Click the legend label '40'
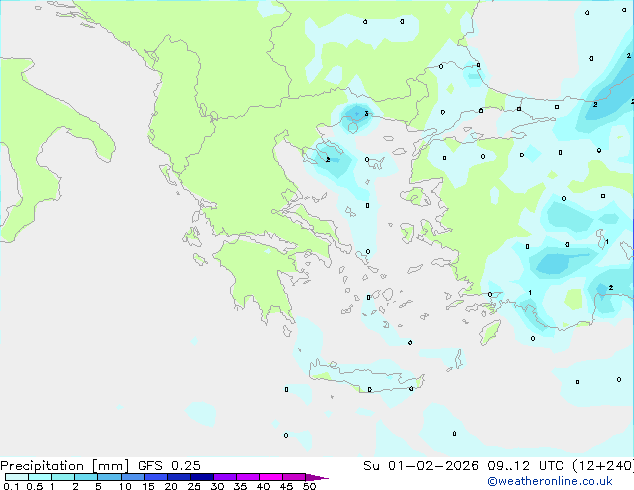The width and height of the screenshot is (634, 490). tap(263, 486)
